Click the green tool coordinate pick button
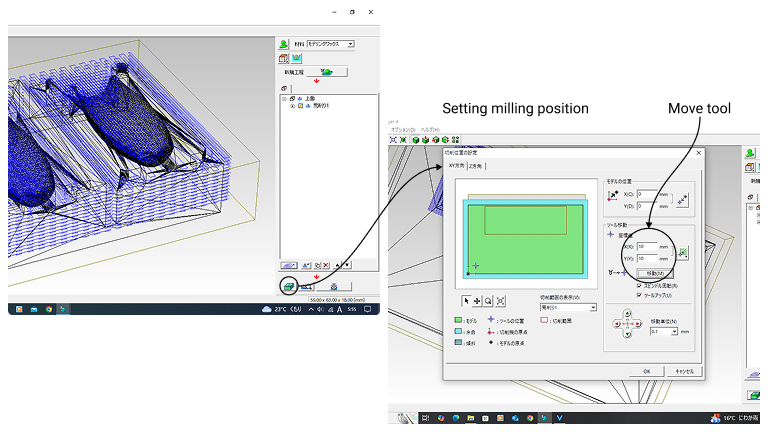 (x=683, y=253)
